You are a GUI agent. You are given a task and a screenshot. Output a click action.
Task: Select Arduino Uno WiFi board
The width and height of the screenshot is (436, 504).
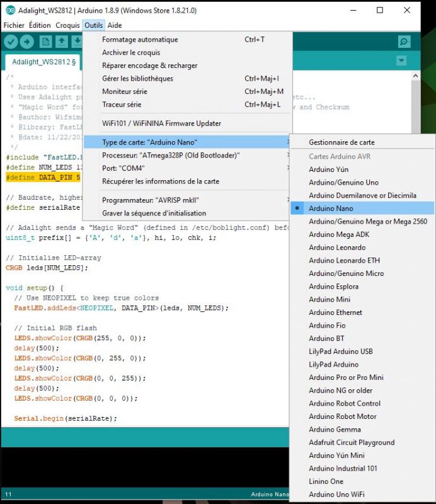pos(362,495)
